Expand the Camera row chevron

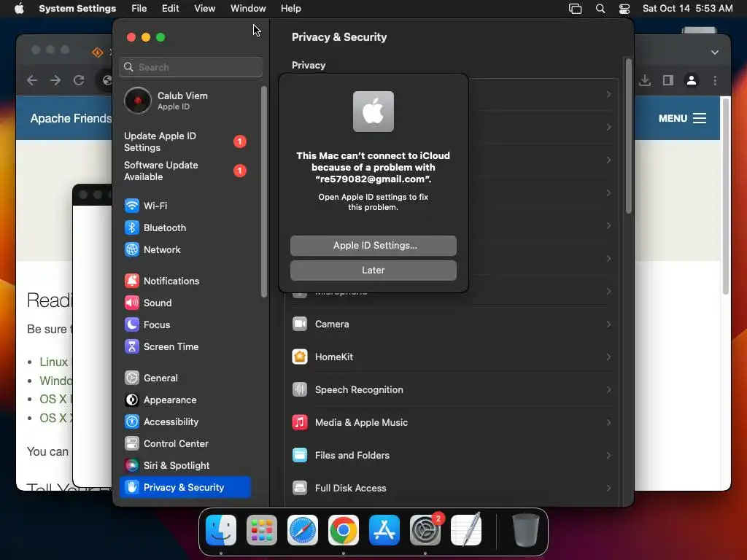pyautogui.click(x=608, y=324)
